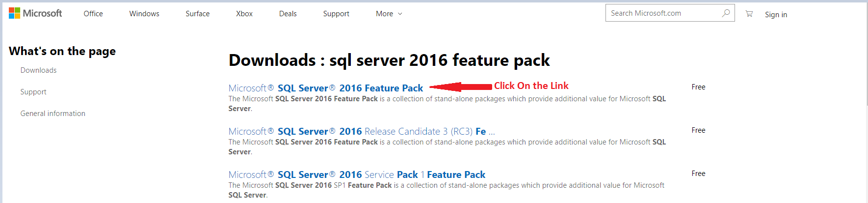The height and width of the screenshot is (203, 868).
Task: Open the Office menu item
Action: pyautogui.click(x=93, y=14)
